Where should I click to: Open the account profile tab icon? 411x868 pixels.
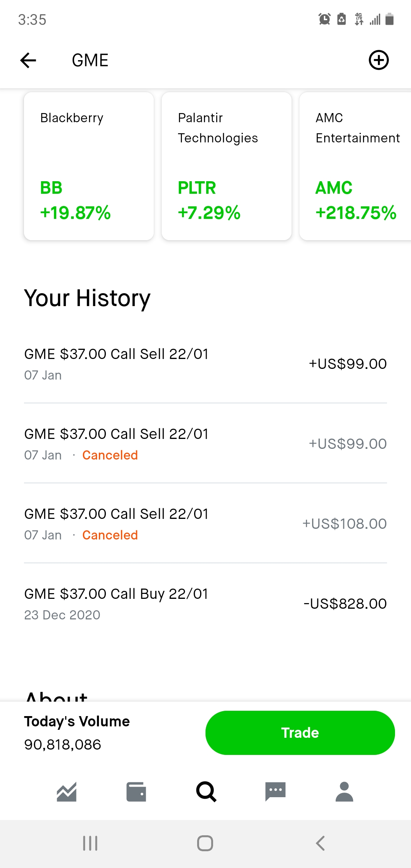point(344,792)
